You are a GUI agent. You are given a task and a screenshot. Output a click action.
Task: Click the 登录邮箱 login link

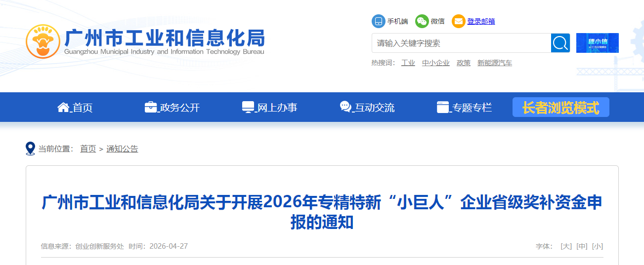[x=481, y=21]
